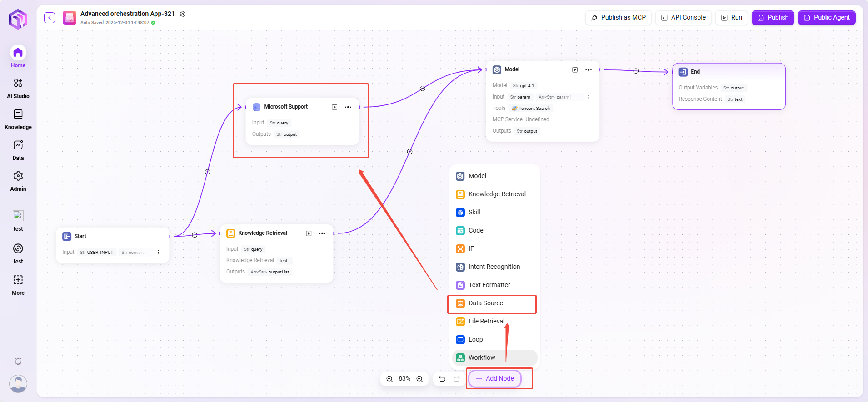
Task: Undo the last canvas action
Action: click(x=442, y=379)
